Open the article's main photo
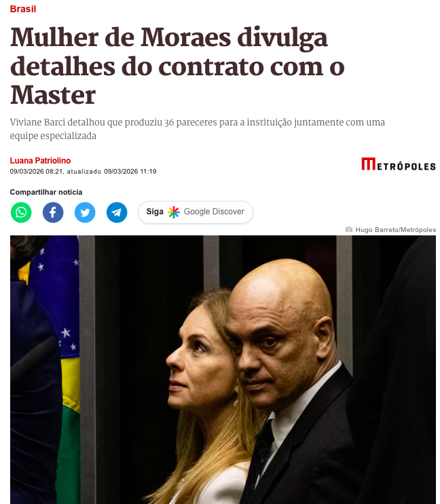 [x=223, y=370]
